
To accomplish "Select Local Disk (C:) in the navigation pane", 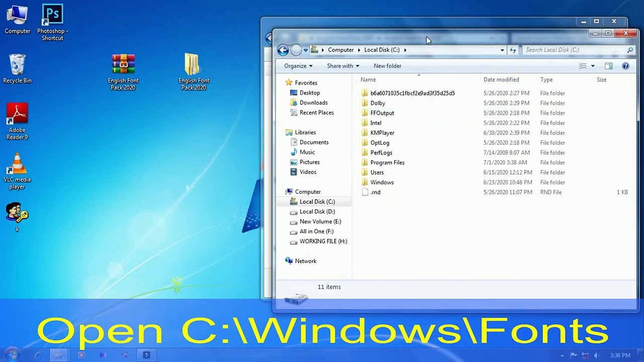I will (317, 202).
